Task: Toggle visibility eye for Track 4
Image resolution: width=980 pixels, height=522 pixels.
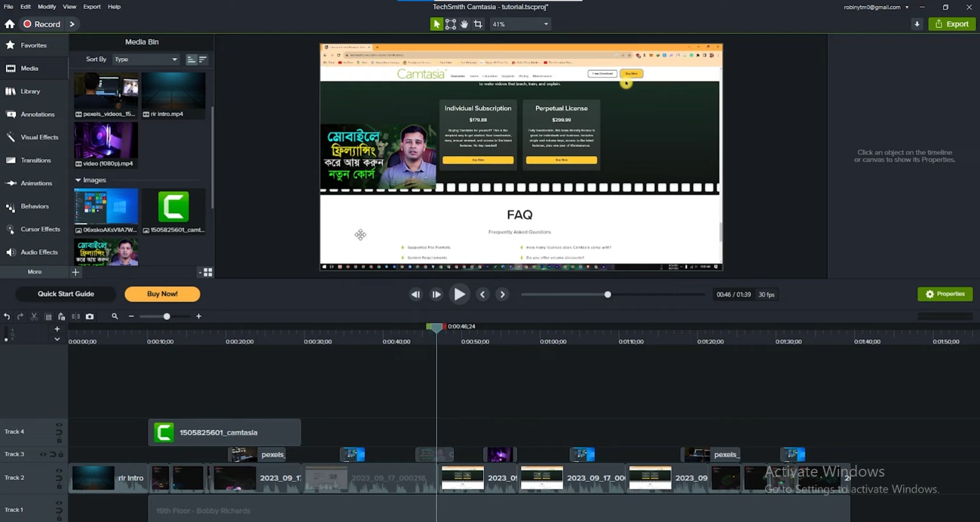Action: (59, 425)
